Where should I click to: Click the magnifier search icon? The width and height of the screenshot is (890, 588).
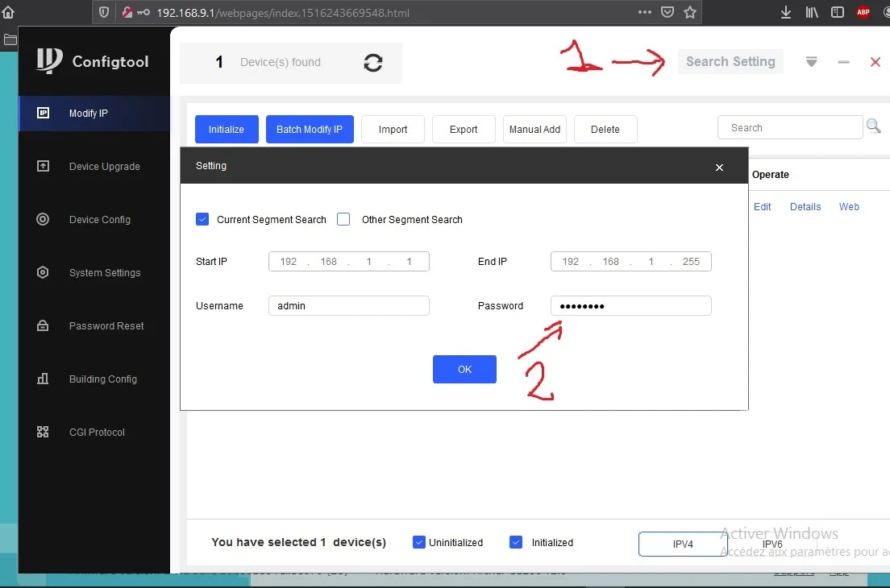[874, 126]
